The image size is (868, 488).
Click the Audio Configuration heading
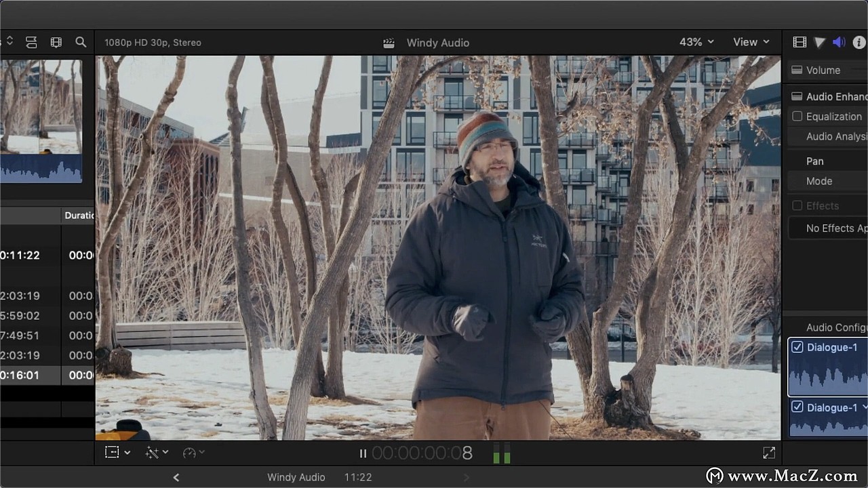pyautogui.click(x=837, y=327)
